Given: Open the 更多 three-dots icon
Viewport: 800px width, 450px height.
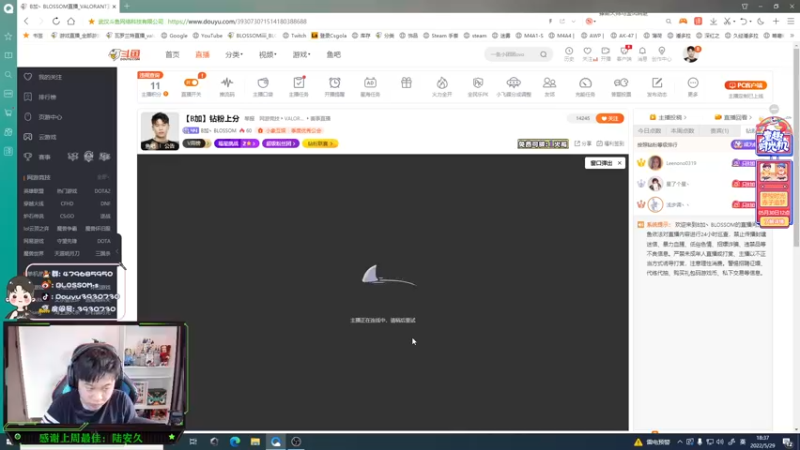Looking at the screenshot, I should coord(692,83).
